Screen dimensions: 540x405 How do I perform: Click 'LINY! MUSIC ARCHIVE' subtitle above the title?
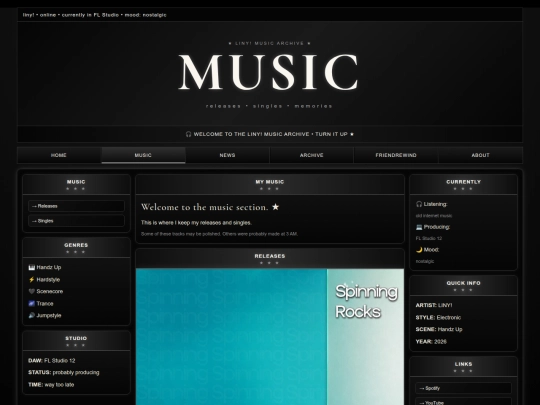coord(270,43)
